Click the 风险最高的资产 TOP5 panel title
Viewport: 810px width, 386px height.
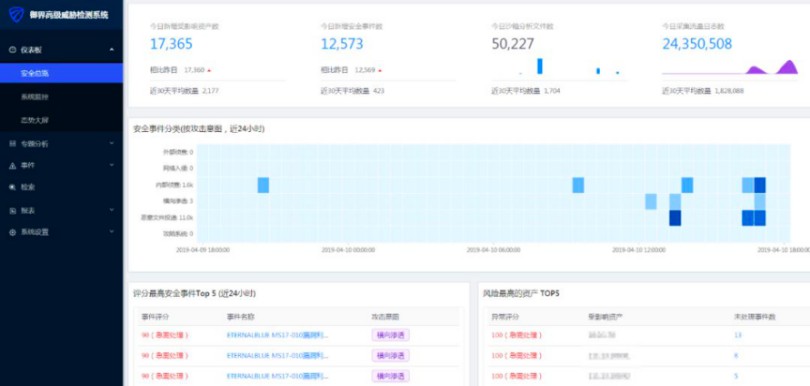521,294
